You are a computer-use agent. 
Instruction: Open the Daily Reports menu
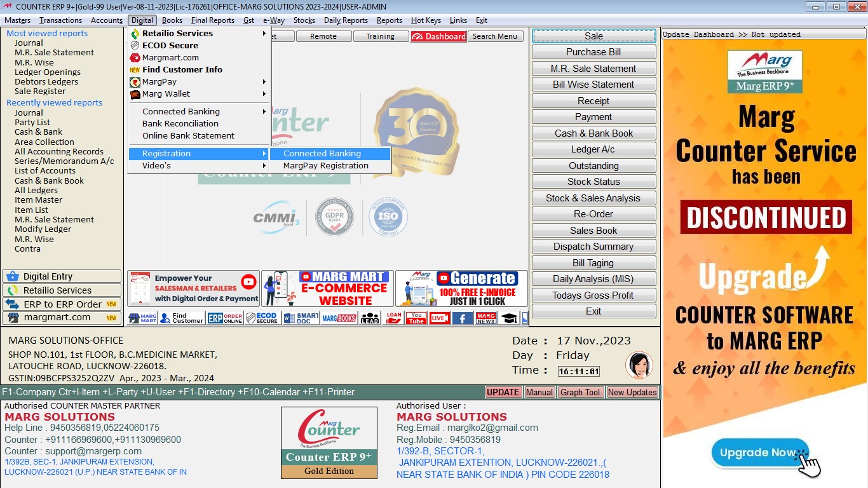pyautogui.click(x=346, y=20)
